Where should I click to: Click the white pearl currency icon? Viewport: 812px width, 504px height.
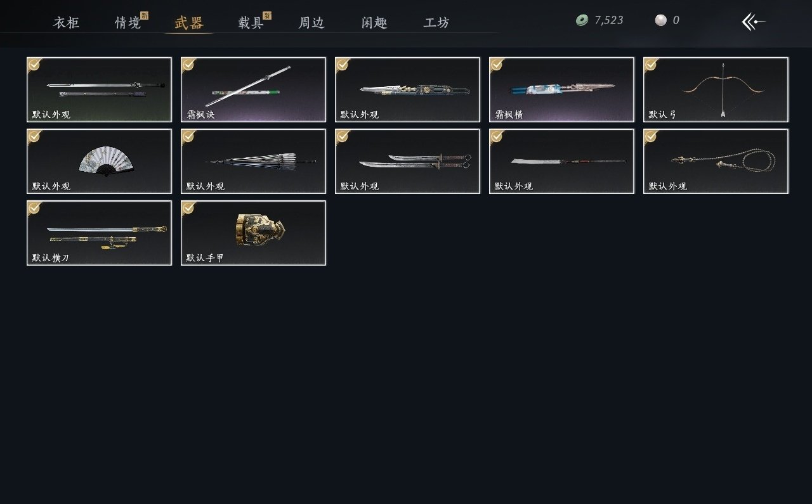tap(661, 20)
